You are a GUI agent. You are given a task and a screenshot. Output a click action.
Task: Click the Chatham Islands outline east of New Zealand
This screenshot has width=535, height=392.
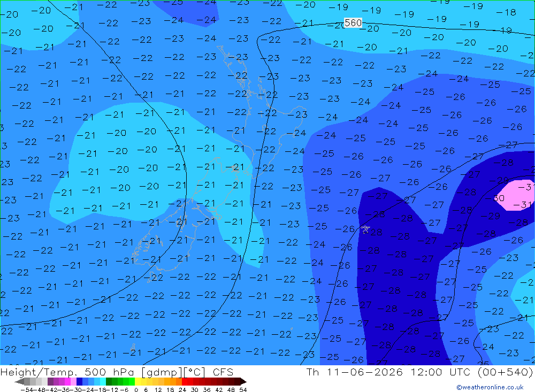click(365, 229)
